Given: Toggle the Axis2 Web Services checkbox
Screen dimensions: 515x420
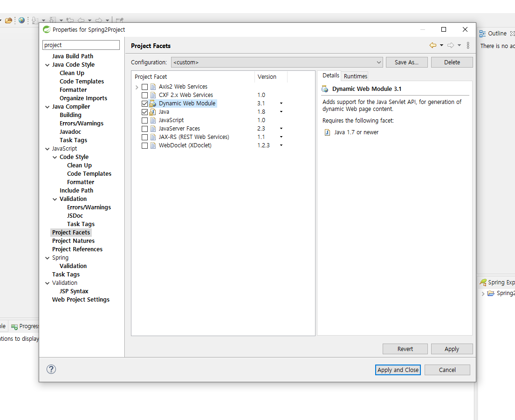Looking at the screenshot, I should pyautogui.click(x=144, y=87).
